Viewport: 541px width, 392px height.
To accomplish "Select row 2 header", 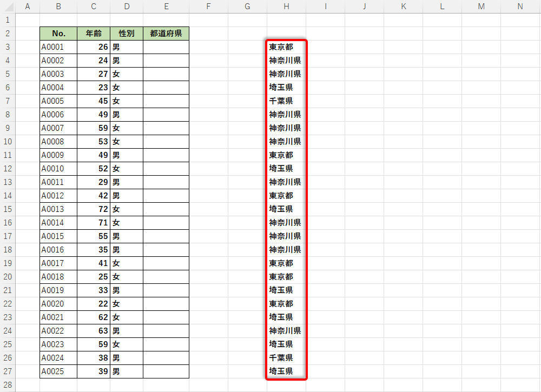I will pos(8,34).
